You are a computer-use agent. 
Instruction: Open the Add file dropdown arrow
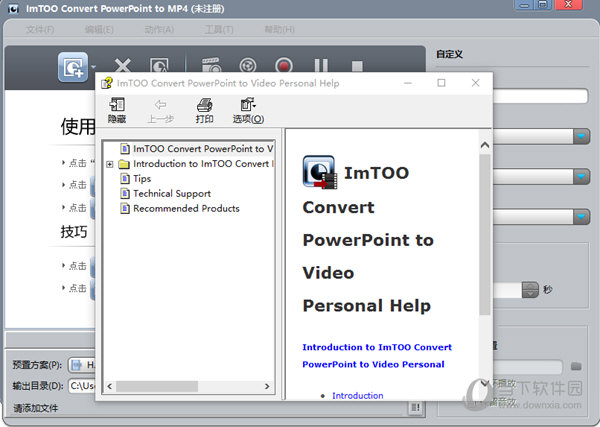coord(93,67)
